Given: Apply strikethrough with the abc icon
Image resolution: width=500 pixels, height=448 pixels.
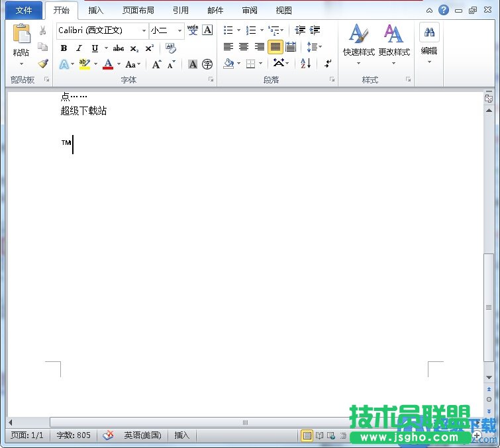Looking at the screenshot, I should [x=119, y=48].
